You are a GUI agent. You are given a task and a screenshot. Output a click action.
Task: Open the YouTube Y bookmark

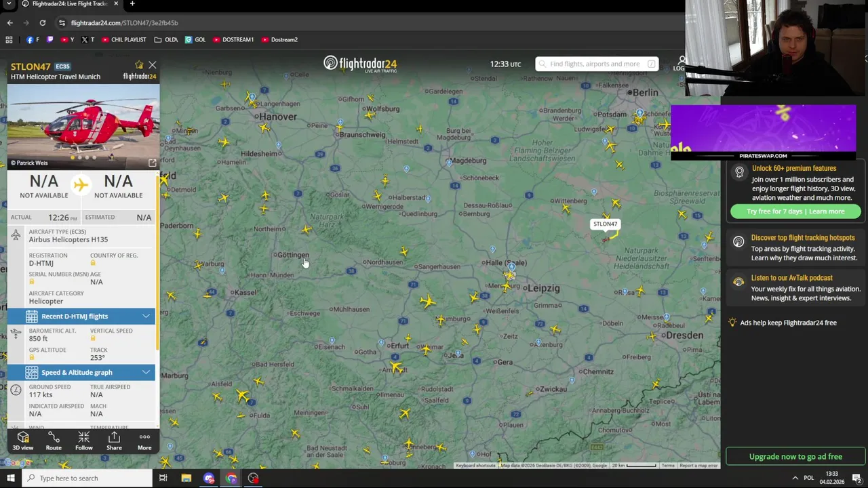tap(67, 40)
